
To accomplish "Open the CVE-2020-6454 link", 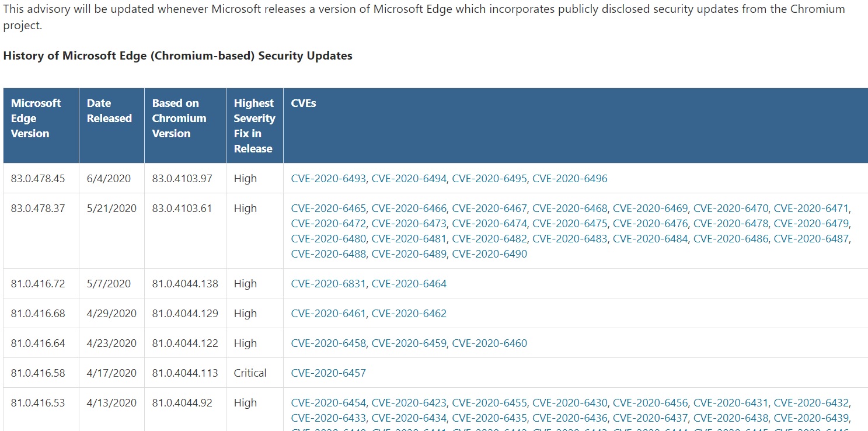I will tap(329, 403).
